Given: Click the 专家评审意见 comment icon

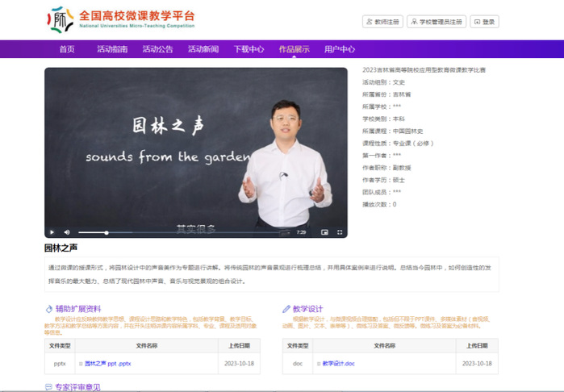Looking at the screenshot, I should click(x=48, y=387).
